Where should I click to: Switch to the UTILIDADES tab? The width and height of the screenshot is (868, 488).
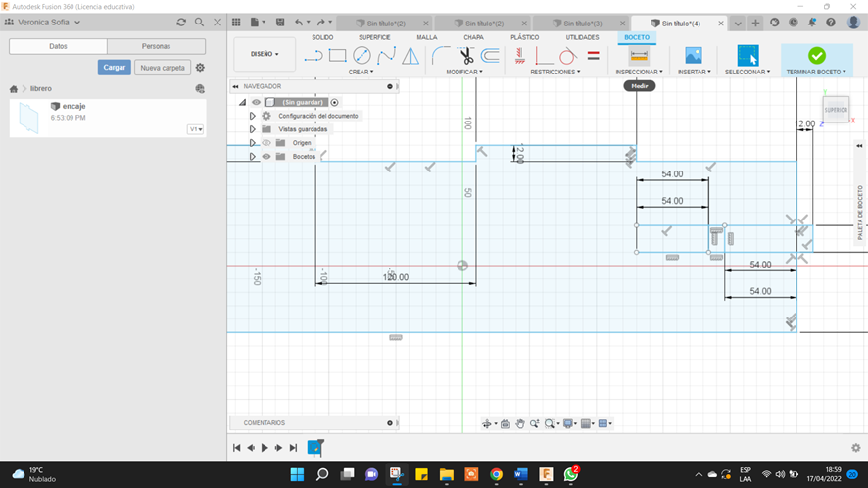[x=582, y=37]
